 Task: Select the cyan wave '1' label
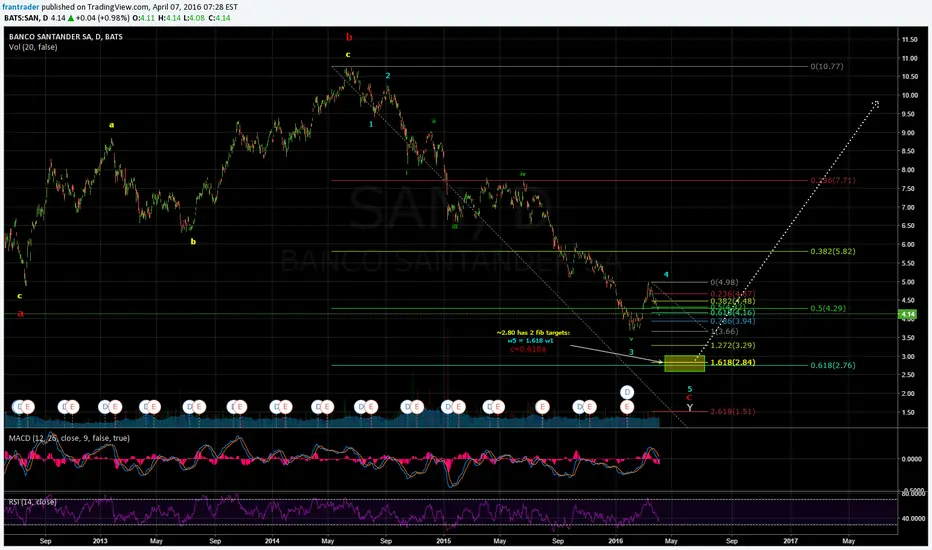pos(371,124)
